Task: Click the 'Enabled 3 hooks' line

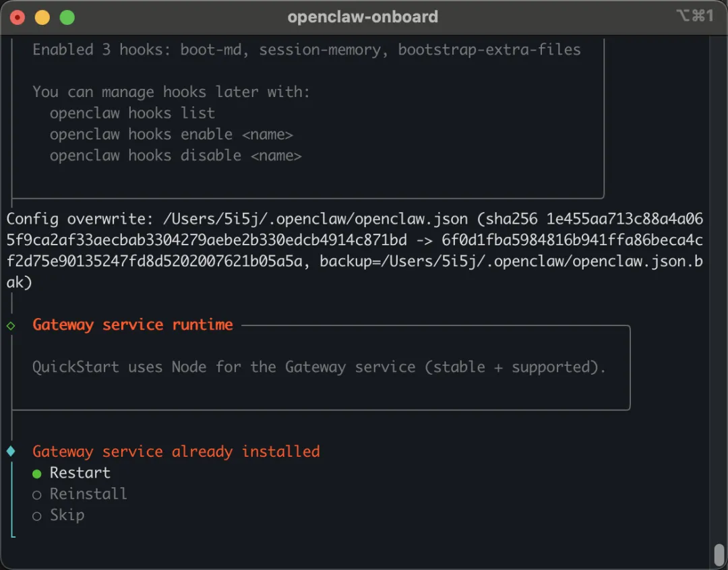Action: [306, 50]
